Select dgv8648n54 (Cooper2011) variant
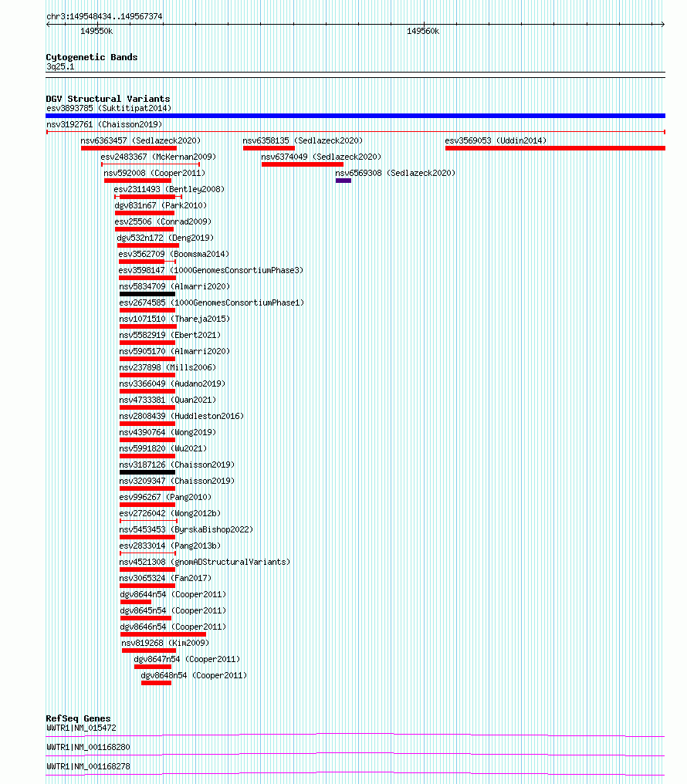The width and height of the screenshot is (687, 784). click(194, 675)
